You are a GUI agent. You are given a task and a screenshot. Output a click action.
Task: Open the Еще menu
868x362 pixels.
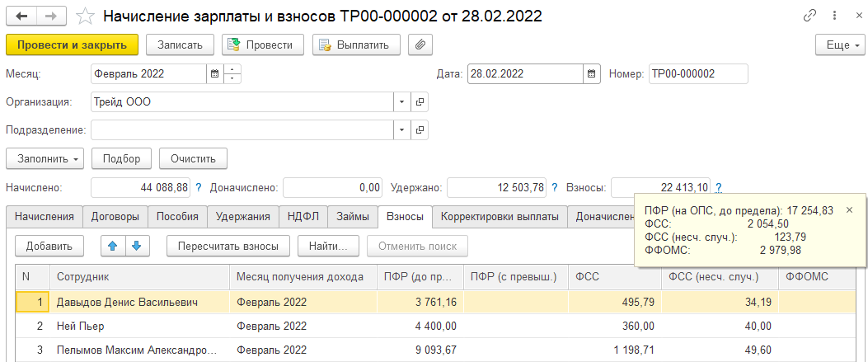coord(838,45)
